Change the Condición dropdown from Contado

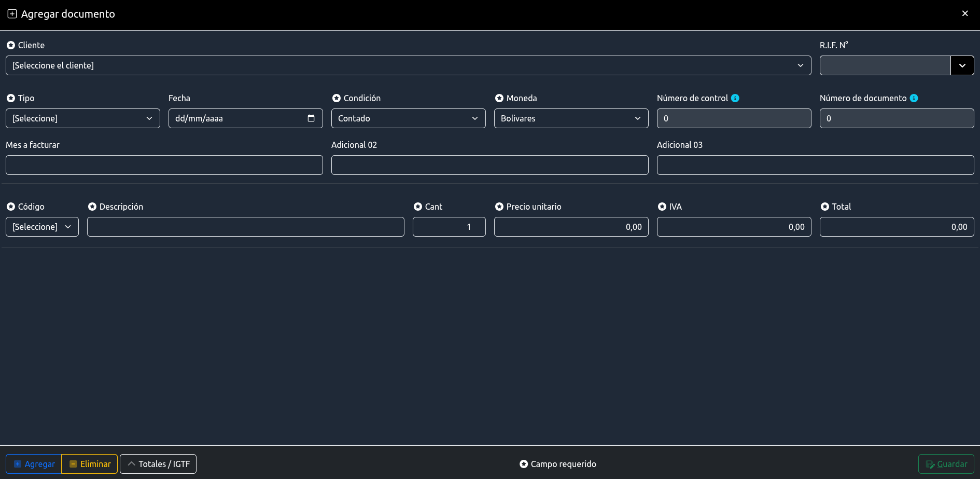pyautogui.click(x=408, y=118)
